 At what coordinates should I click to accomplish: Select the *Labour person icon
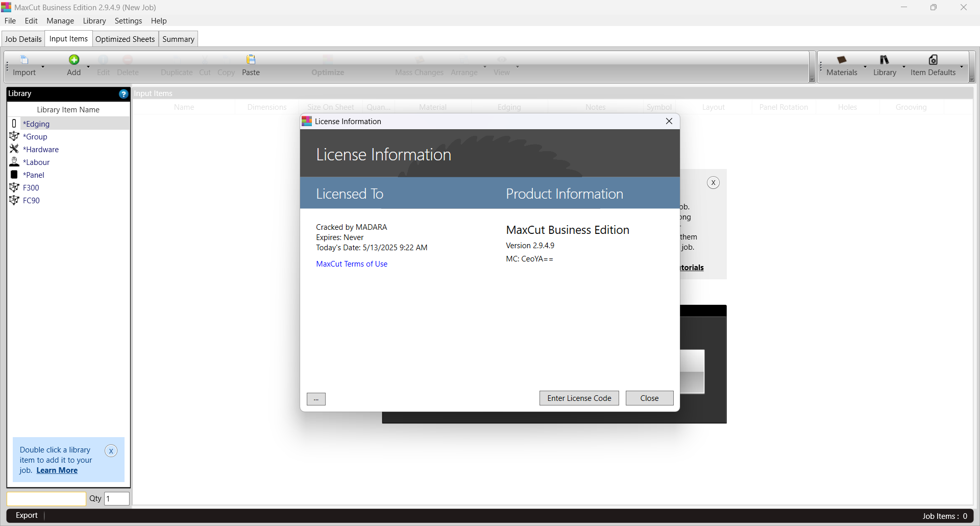point(14,162)
